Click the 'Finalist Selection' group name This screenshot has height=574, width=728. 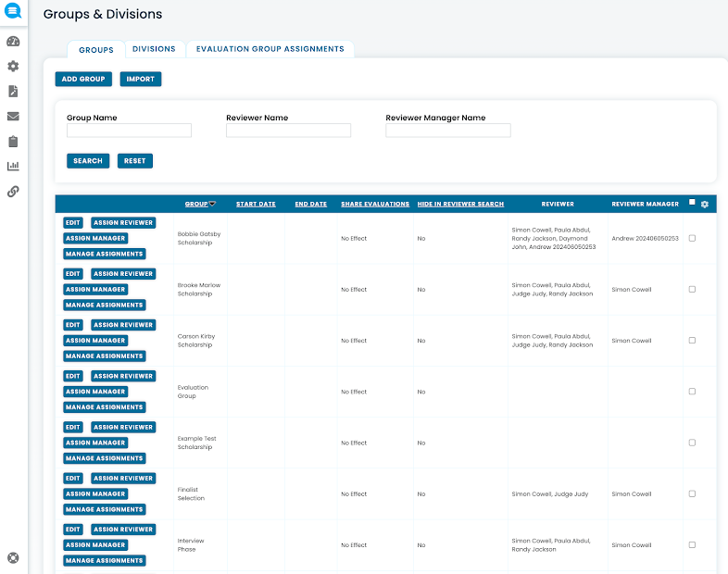(x=191, y=493)
